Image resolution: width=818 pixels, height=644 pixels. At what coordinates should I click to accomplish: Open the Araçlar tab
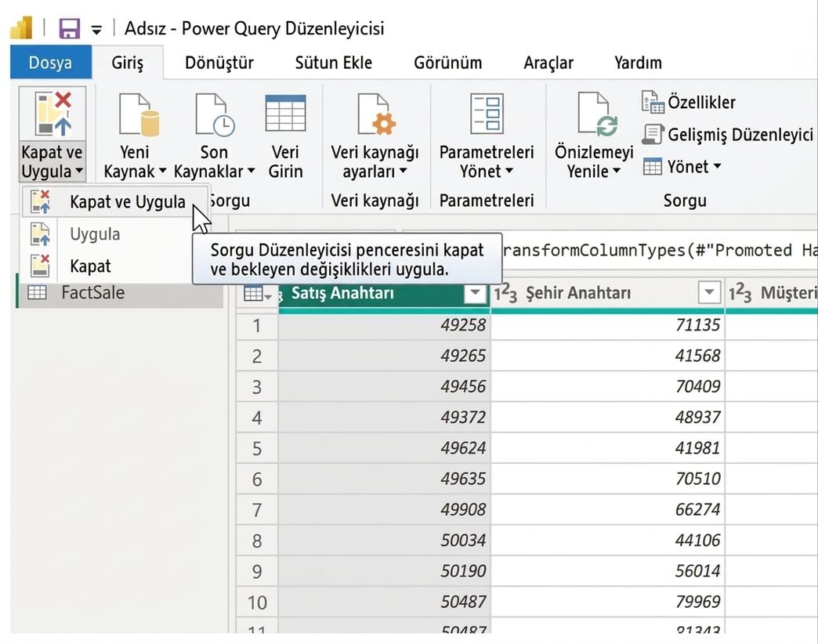(548, 63)
